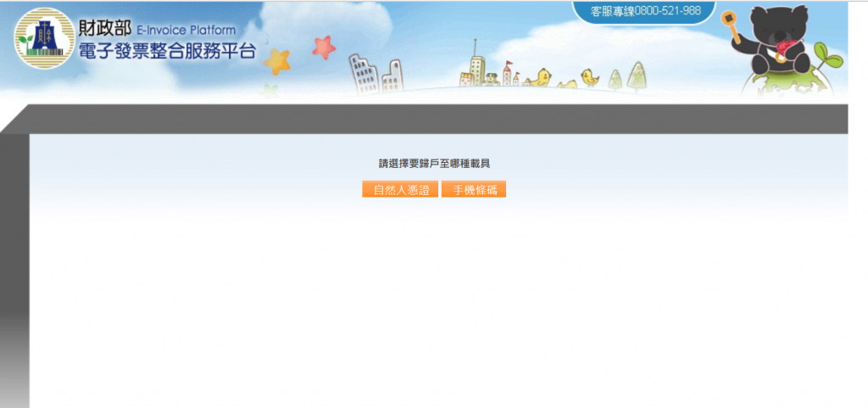The image size is (868, 408).
Task: Click the 請選擇要歸戶至哪種載具 prompt text
Action: [x=435, y=164]
